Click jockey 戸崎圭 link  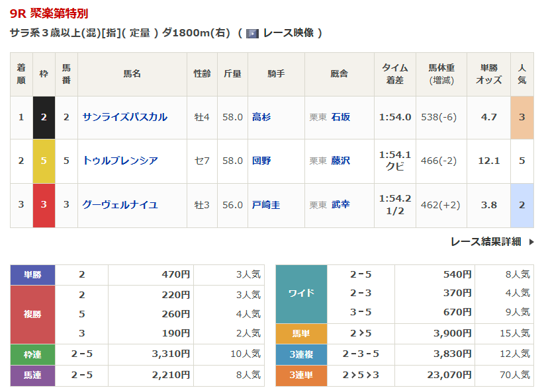tap(266, 205)
